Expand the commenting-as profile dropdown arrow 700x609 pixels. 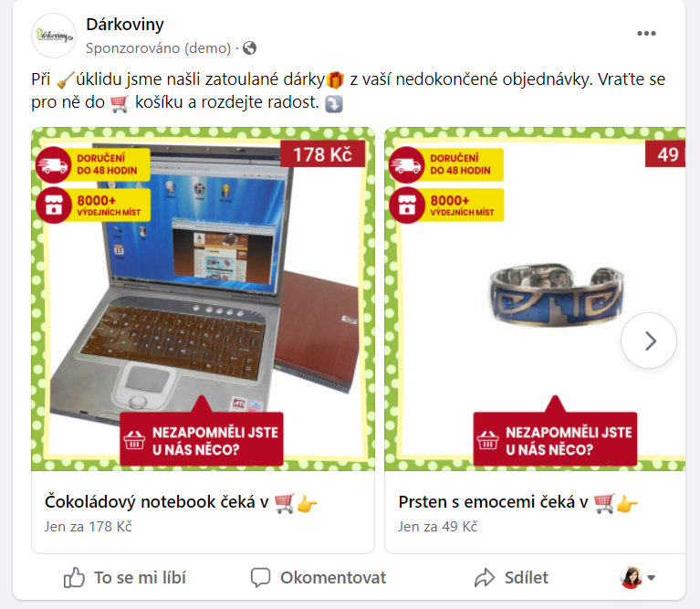pyautogui.click(x=652, y=578)
